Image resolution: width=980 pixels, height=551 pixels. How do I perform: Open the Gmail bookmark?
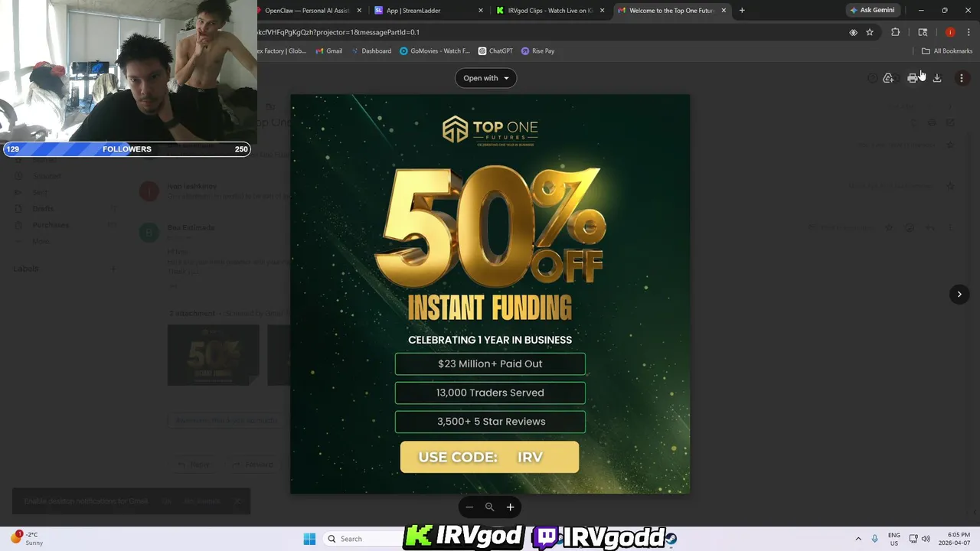[x=329, y=51]
